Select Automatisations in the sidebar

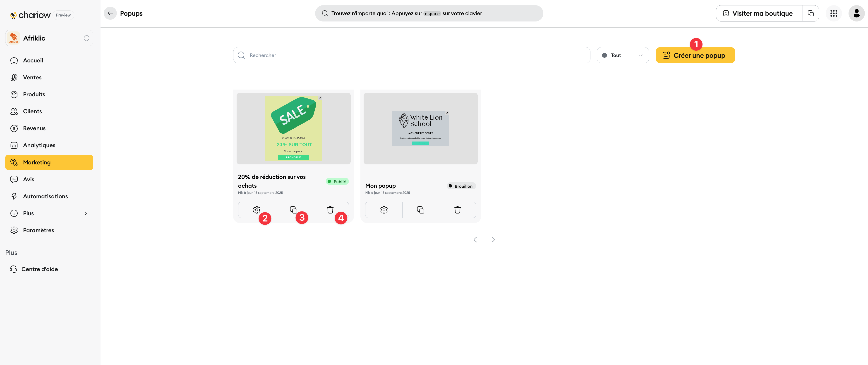45,196
